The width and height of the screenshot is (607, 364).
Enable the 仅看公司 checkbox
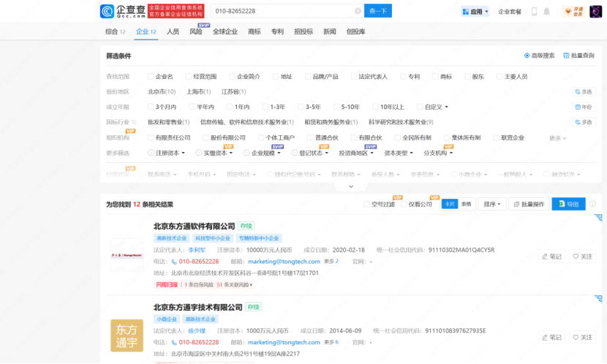coord(404,204)
